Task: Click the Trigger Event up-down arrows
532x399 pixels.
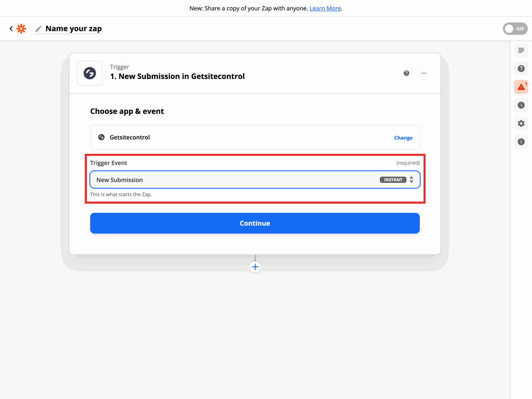Action: pos(411,180)
